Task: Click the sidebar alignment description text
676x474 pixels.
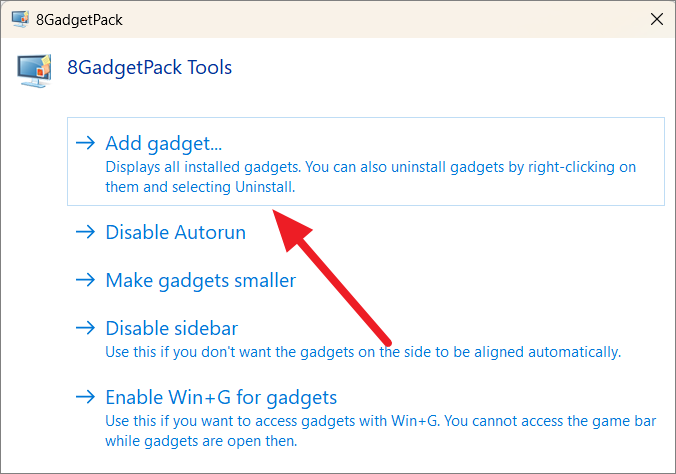Action: [363, 352]
